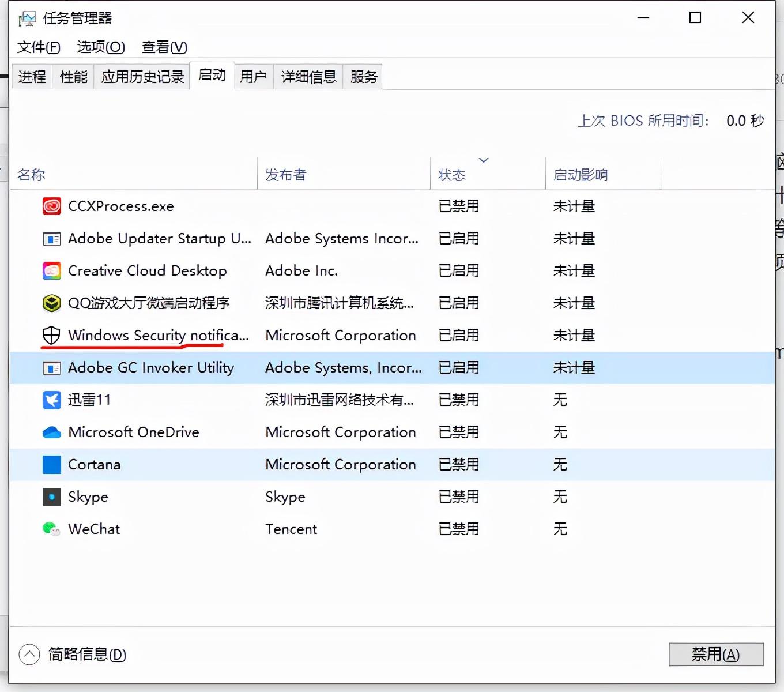Click sort chevron above 状态 column
Screen dimensions: 784x692
(x=484, y=160)
